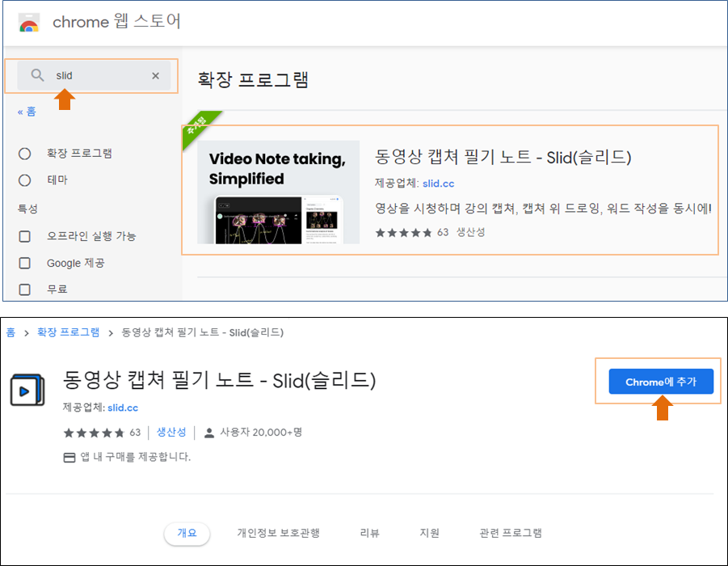
Task: Check the '무료' checkbox
Action: [24, 289]
